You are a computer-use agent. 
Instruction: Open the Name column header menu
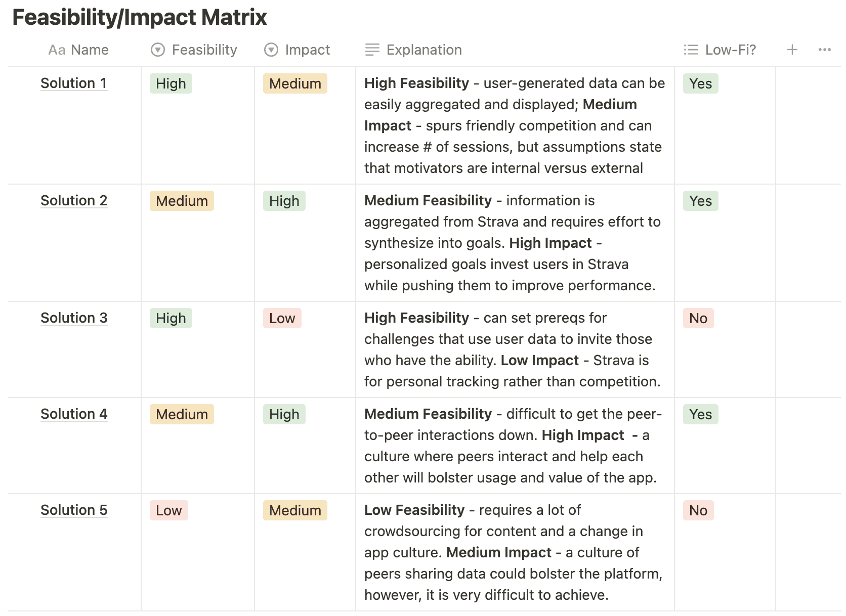pos(90,50)
